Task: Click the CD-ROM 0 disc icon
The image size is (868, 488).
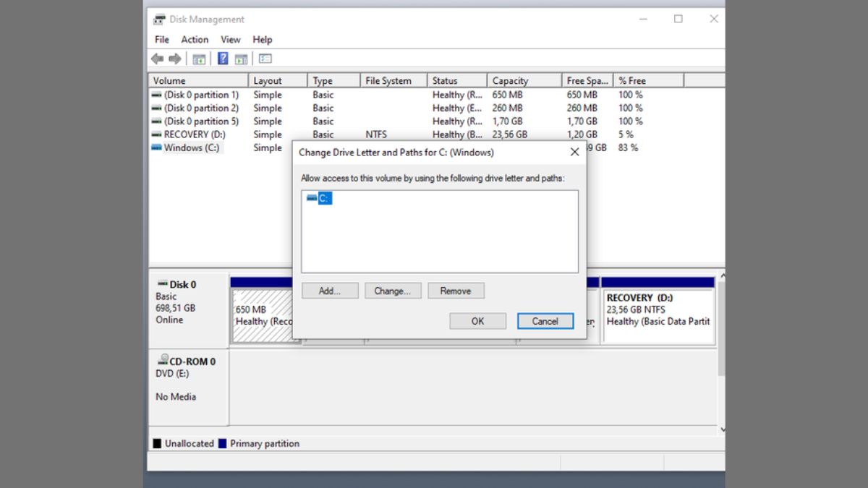Action: pyautogui.click(x=163, y=360)
